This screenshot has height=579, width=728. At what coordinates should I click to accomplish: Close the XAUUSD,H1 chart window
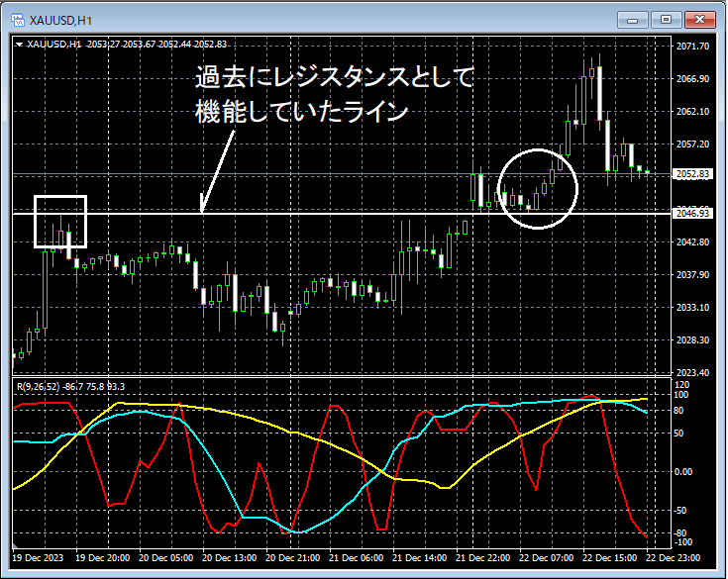pyautogui.click(x=699, y=20)
